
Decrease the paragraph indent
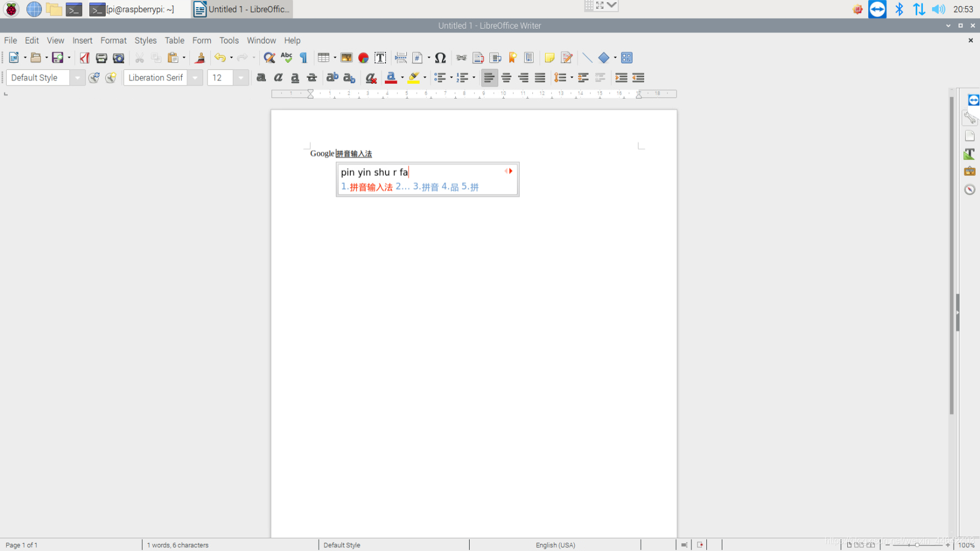click(x=638, y=78)
